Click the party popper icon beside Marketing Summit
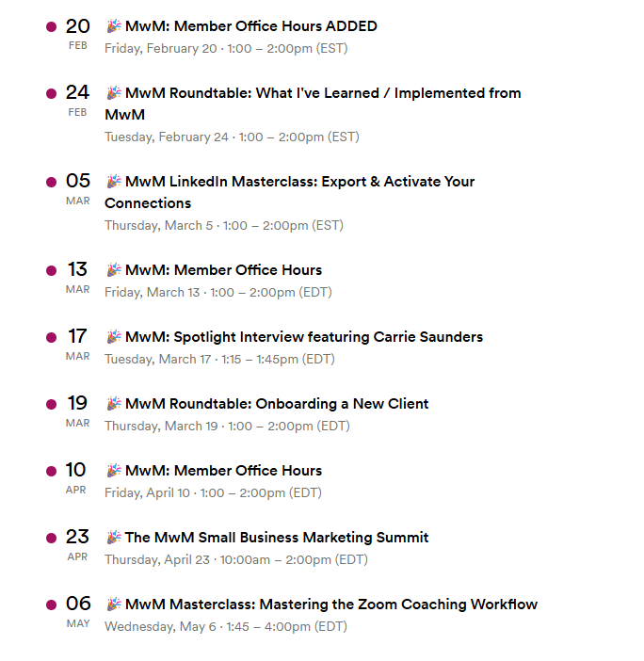This screenshot has height=661, width=644. pyautogui.click(x=113, y=538)
